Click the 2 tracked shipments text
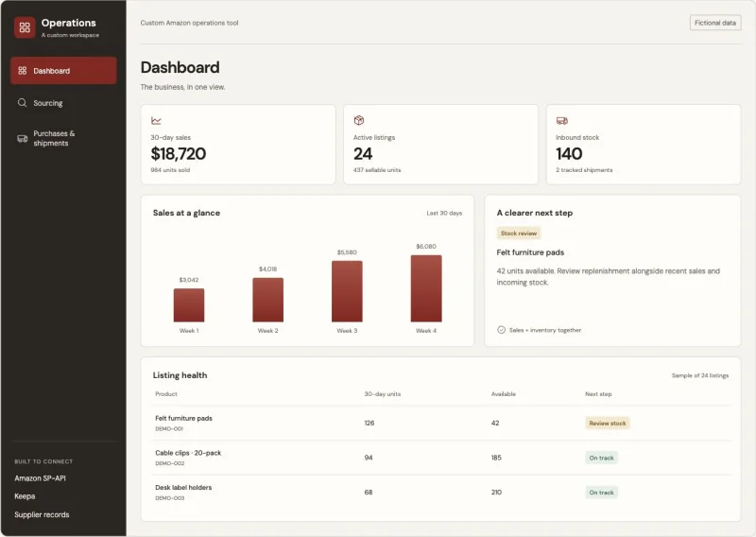This screenshot has width=756, height=537. (584, 170)
